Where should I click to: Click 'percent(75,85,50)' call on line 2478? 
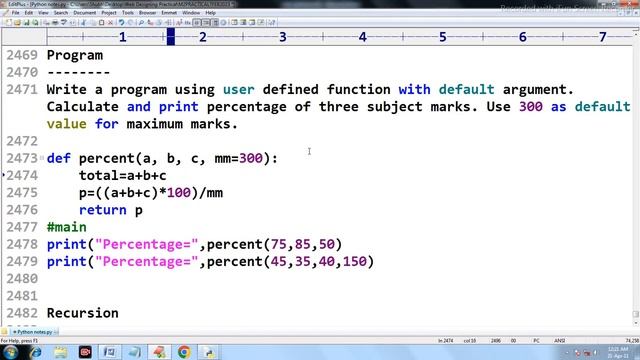(274, 244)
